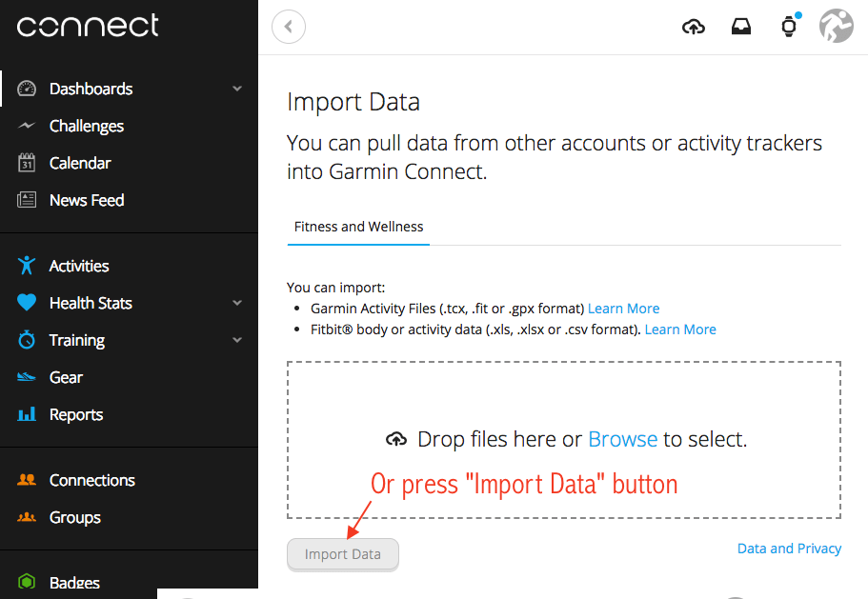Click the Health Stats heart icon
The width and height of the screenshot is (868, 599).
(27, 303)
